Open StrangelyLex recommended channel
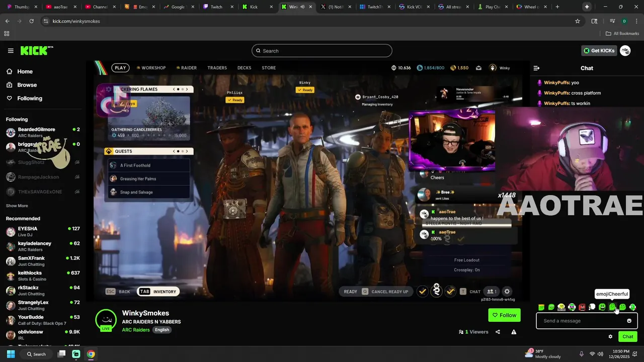Viewport: 644px width, 362px height. click(43, 305)
